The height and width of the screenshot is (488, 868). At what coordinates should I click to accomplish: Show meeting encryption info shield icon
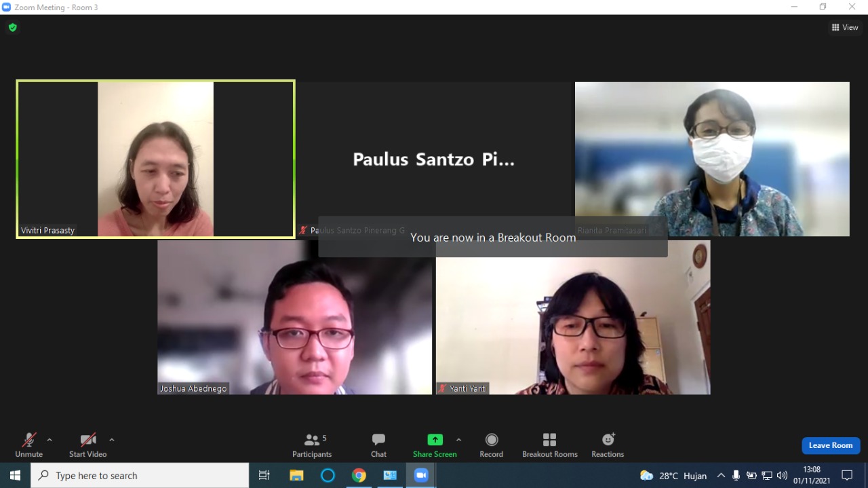(x=12, y=27)
